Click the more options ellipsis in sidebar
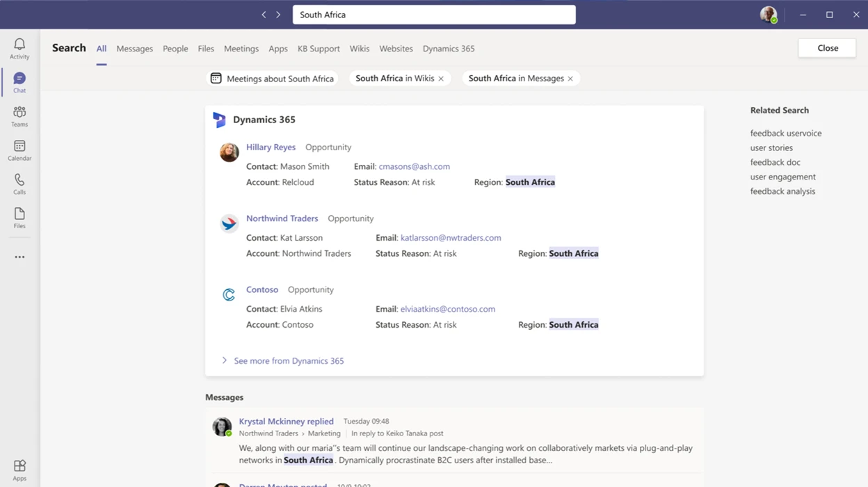Screen dimensions: 868x487 point(19,256)
